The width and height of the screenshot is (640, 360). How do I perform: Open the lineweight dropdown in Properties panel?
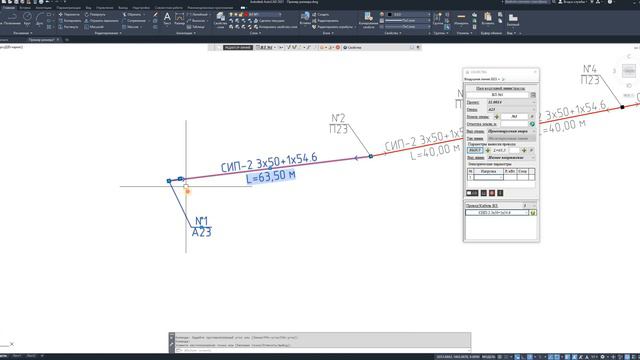pos(408,20)
